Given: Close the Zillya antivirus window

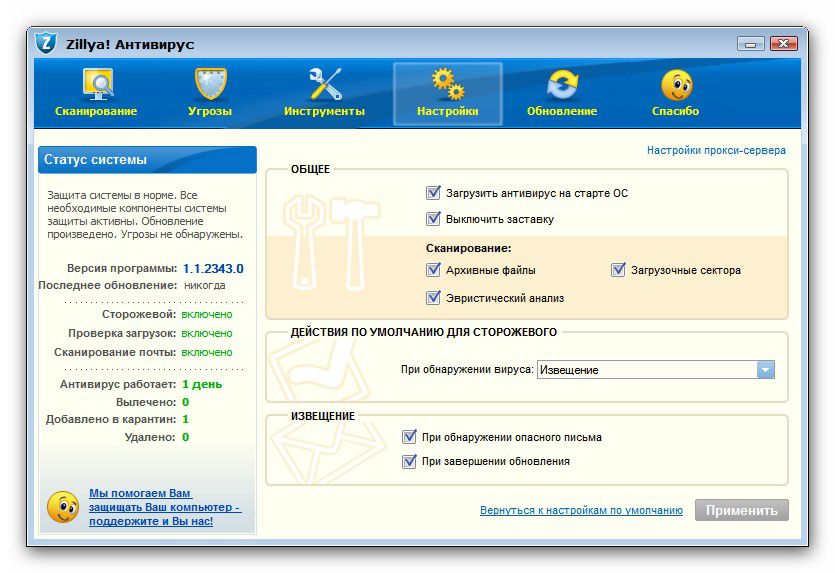Looking at the screenshot, I should pyautogui.click(x=783, y=44).
